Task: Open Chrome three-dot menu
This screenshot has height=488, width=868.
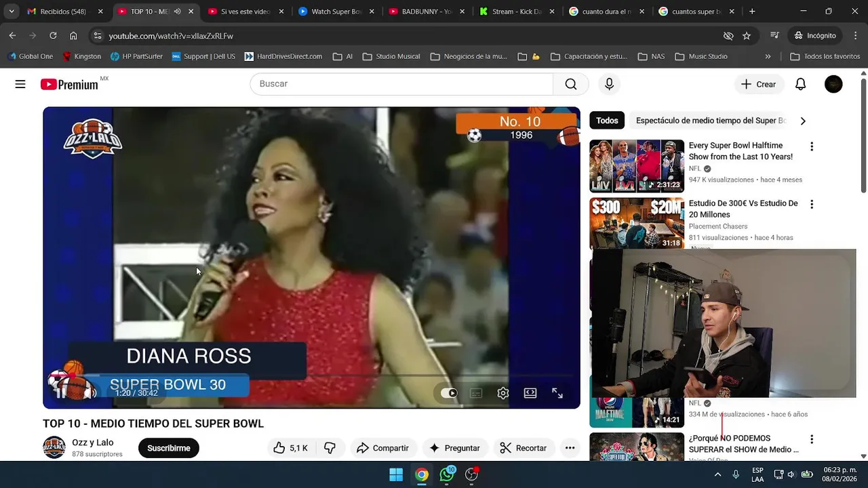Action: click(854, 35)
